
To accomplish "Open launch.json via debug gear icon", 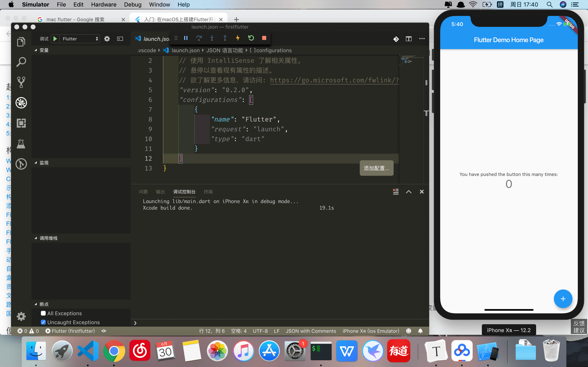I will click(107, 39).
